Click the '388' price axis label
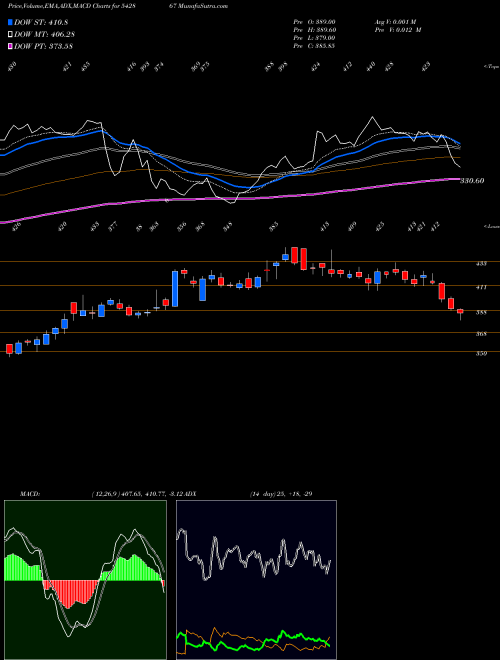This screenshot has height=660, width=500. pos(481,312)
